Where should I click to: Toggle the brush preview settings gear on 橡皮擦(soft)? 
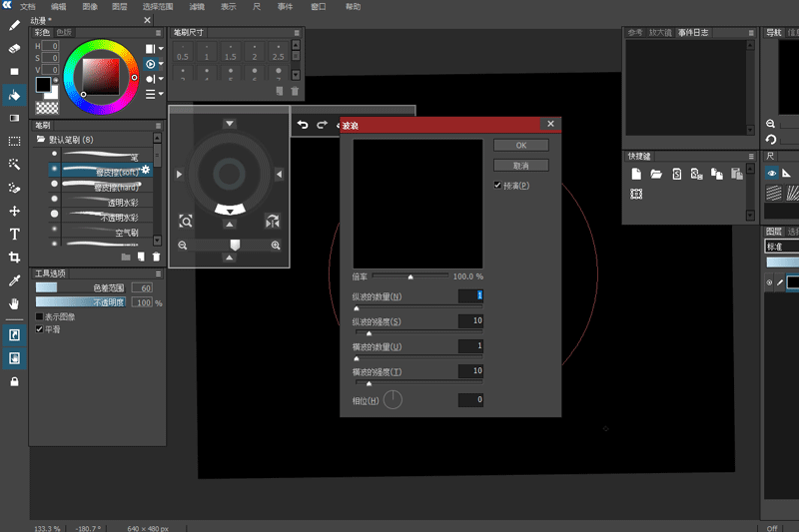[x=146, y=169]
